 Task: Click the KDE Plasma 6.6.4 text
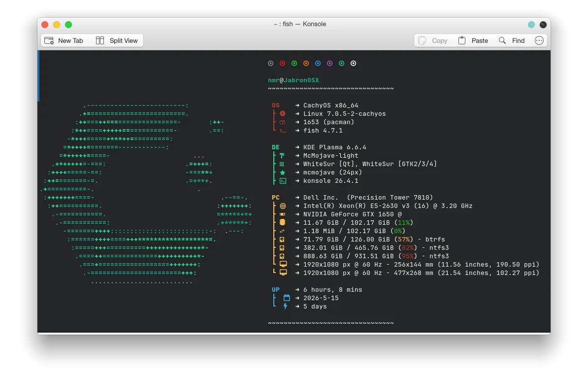pos(334,147)
